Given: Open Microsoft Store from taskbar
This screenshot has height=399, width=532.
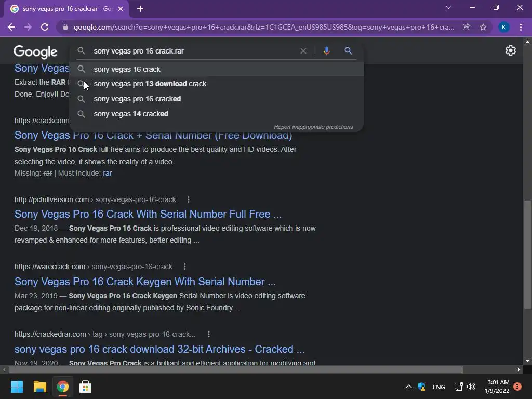Looking at the screenshot, I should click(x=86, y=387).
